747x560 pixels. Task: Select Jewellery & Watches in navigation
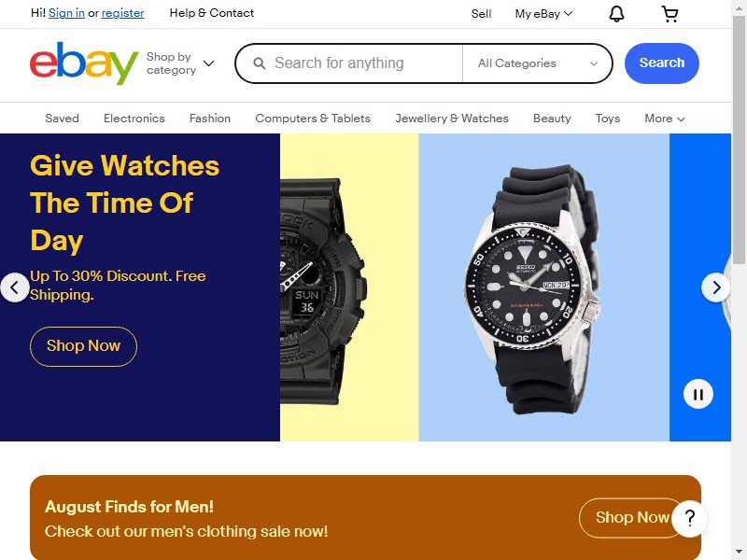point(452,119)
